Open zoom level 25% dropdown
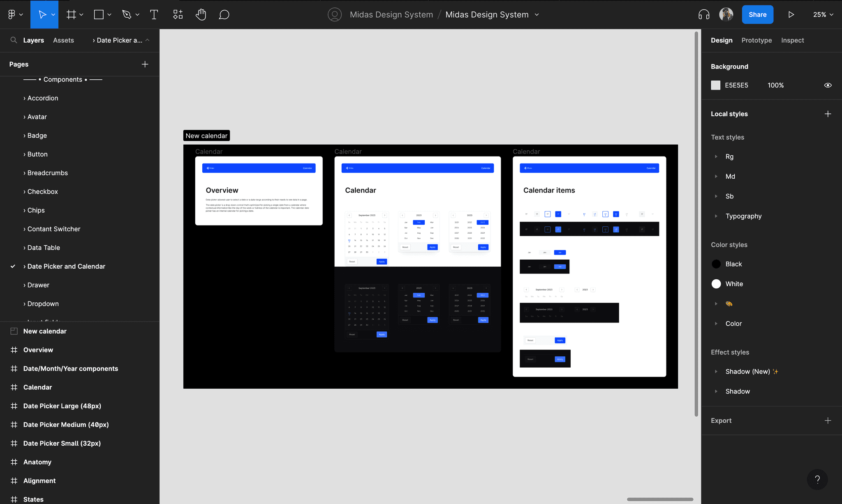Screen dimensions: 842x504 click(x=823, y=15)
